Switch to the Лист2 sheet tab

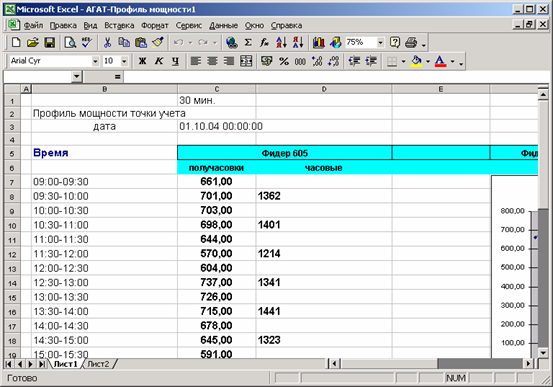[x=98, y=364]
